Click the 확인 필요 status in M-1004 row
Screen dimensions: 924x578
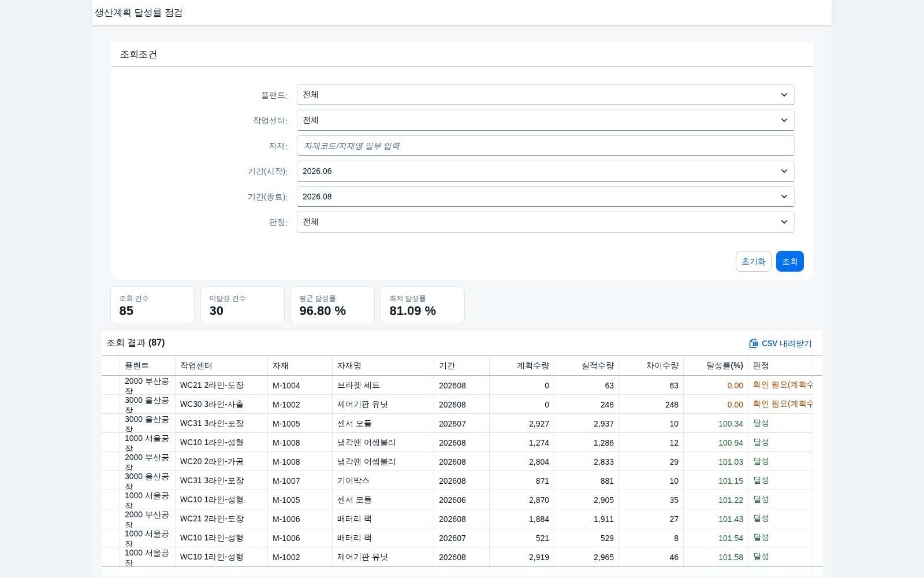[x=783, y=385]
